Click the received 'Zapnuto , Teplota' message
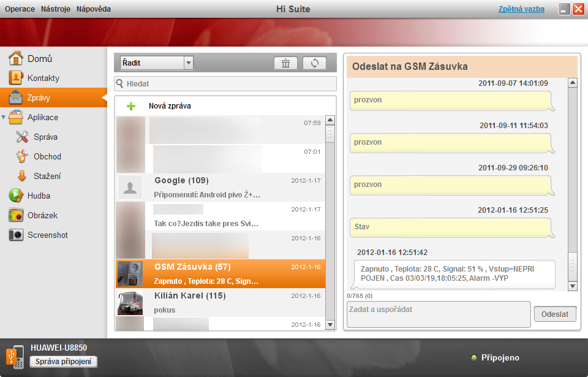 pos(454,274)
